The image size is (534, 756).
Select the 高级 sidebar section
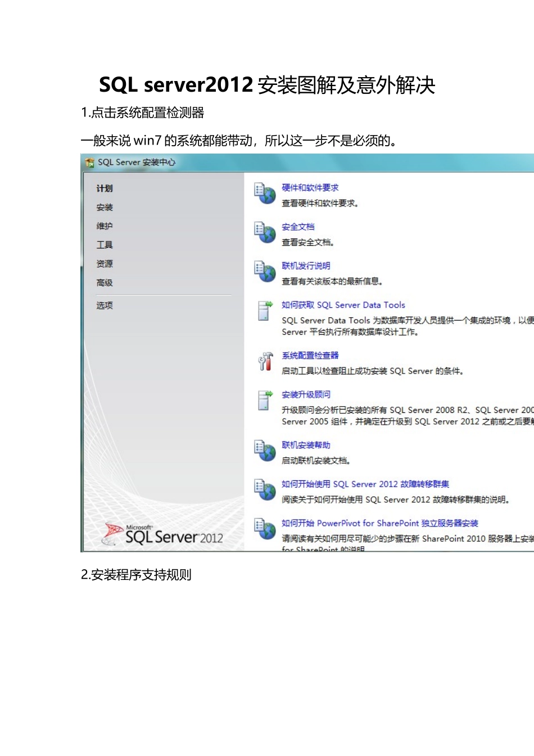(x=105, y=283)
